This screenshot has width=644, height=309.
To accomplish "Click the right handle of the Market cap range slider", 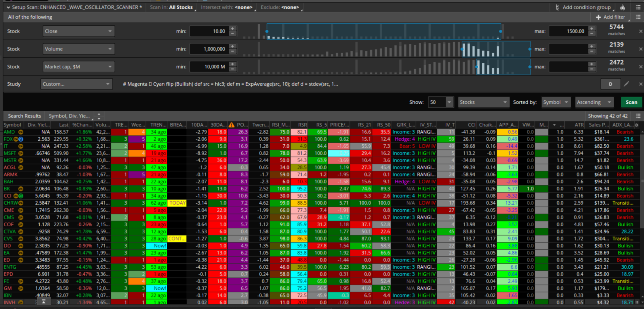I will (530, 67).
